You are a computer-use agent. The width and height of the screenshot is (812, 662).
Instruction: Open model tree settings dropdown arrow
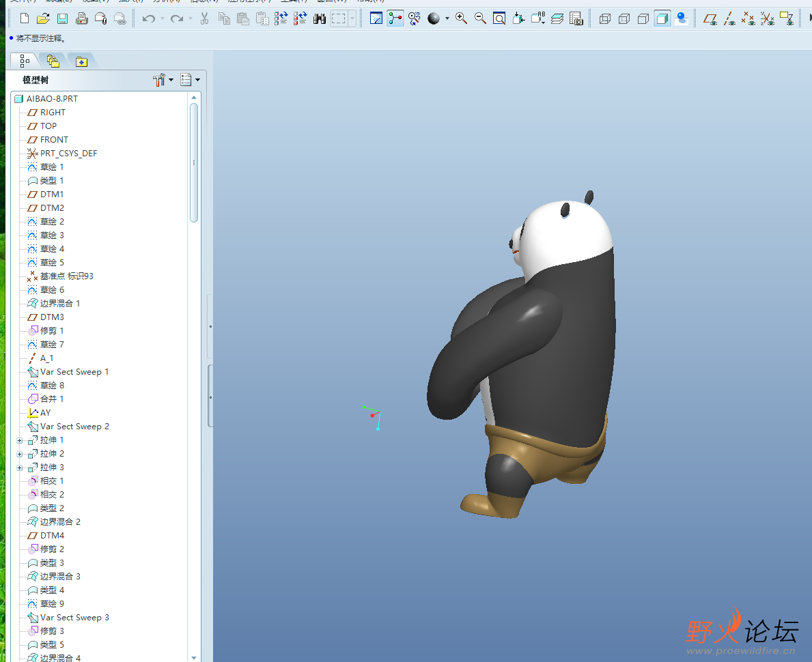point(171,80)
